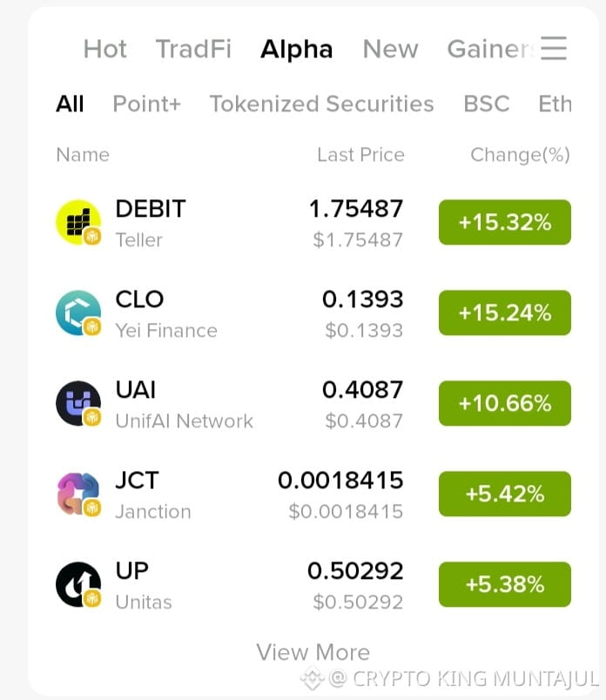Tap the DEBIT Teller coin logo
Image resolution: width=606 pixels, height=700 pixels.
(78, 222)
